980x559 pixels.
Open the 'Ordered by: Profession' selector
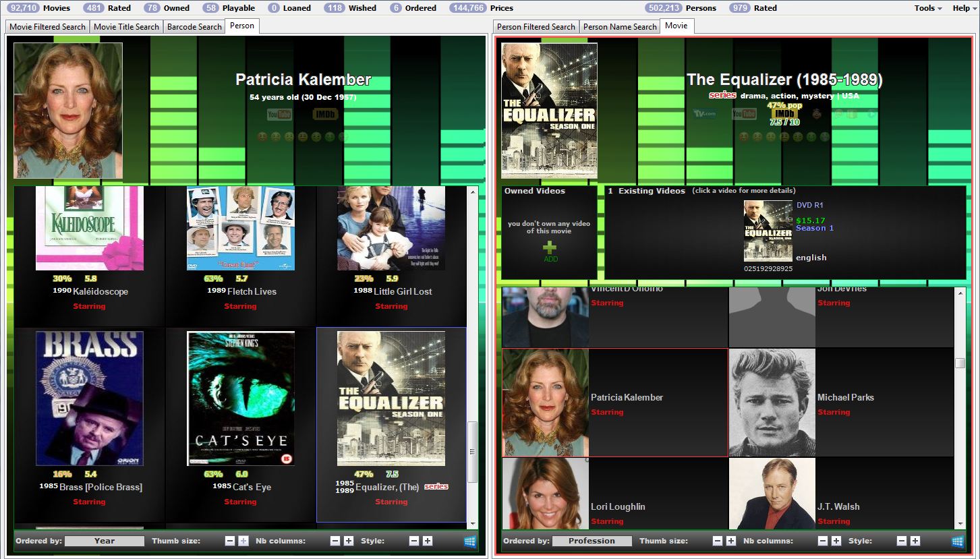592,541
